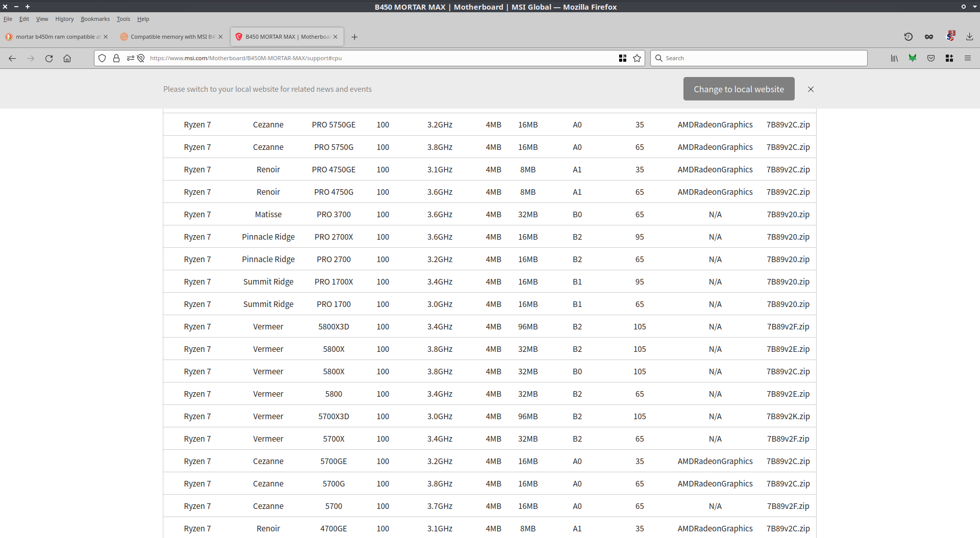Image resolution: width=980 pixels, height=538 pixels.
Task: Open the Firefox downloads panel
Action: click(x=969, y=37)
